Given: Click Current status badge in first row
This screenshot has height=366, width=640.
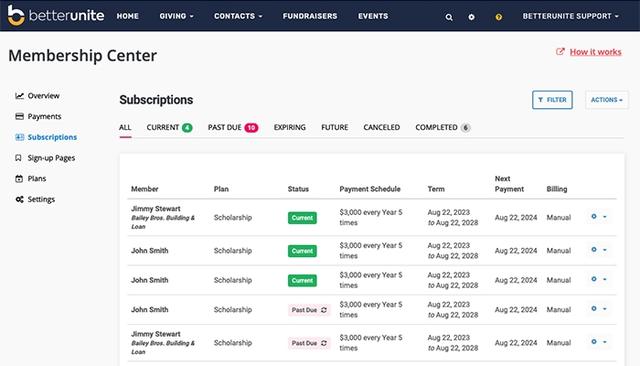Looking at the screenshot, I should 302,218.
